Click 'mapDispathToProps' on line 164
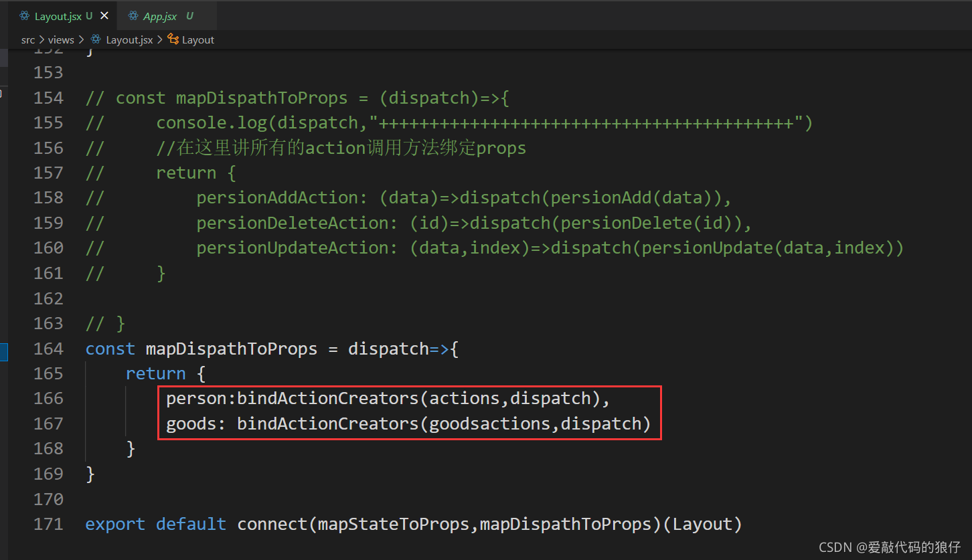This screenshot has width=972, height=560. 231,348
